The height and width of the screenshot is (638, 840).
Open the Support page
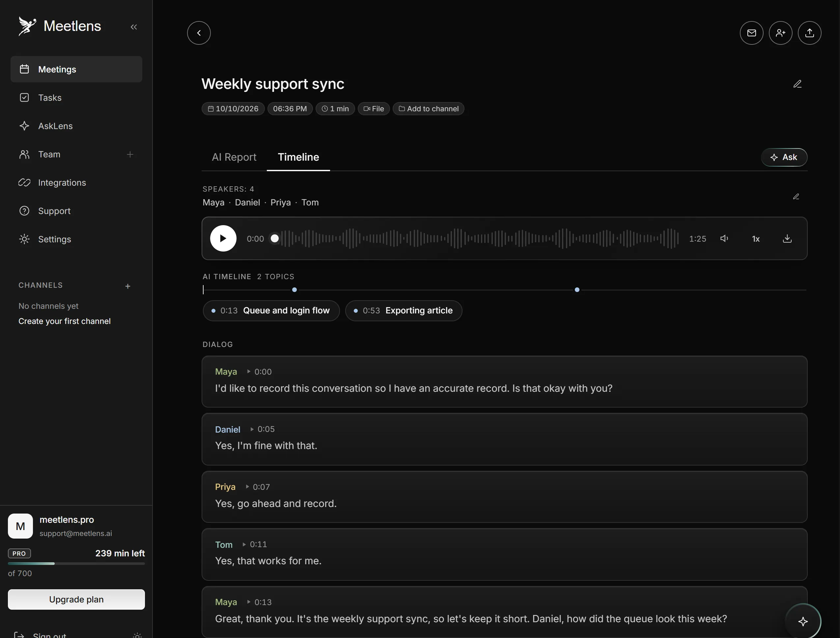[x=76, y=211]
